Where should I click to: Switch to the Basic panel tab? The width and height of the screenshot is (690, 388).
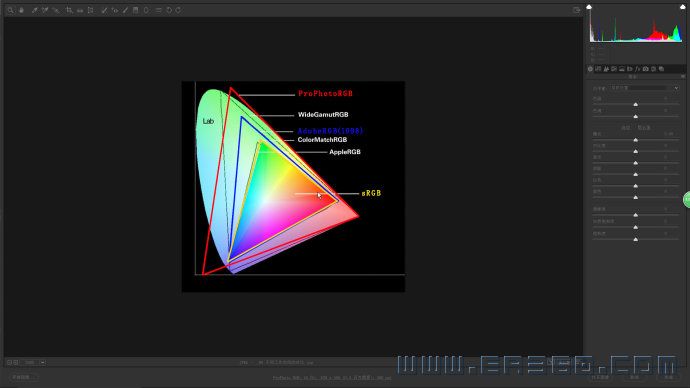pos(590,69)
